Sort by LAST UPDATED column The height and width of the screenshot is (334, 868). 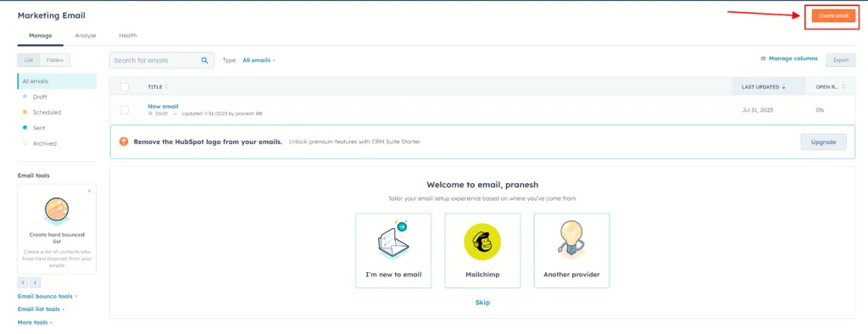764,87
